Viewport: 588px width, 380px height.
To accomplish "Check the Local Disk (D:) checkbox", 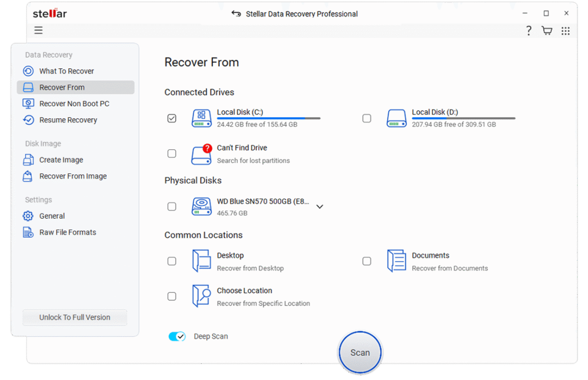I will click(x=367, y=118).
